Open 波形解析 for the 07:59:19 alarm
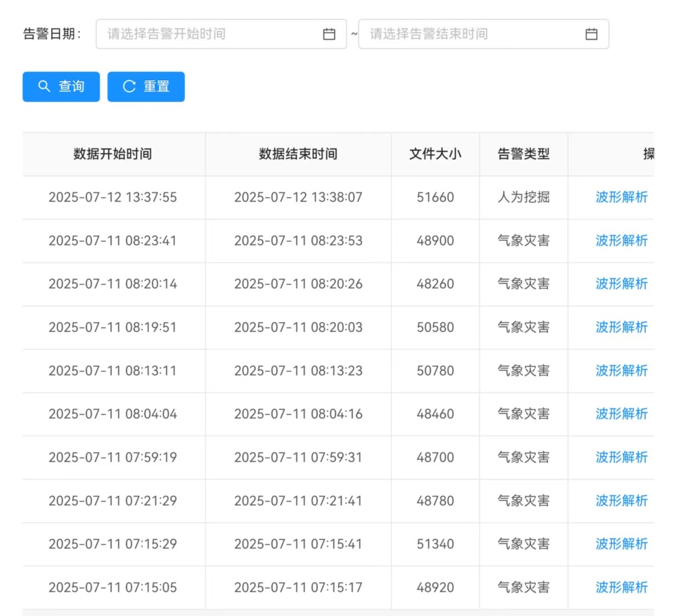The height and width of the screenshot is (616, 674). [x=622, y=457]
